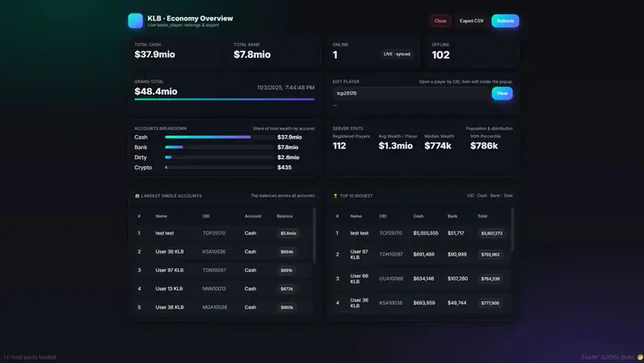
Task: Click the Account column header in Largest Accounts
Action: point(252,216)
